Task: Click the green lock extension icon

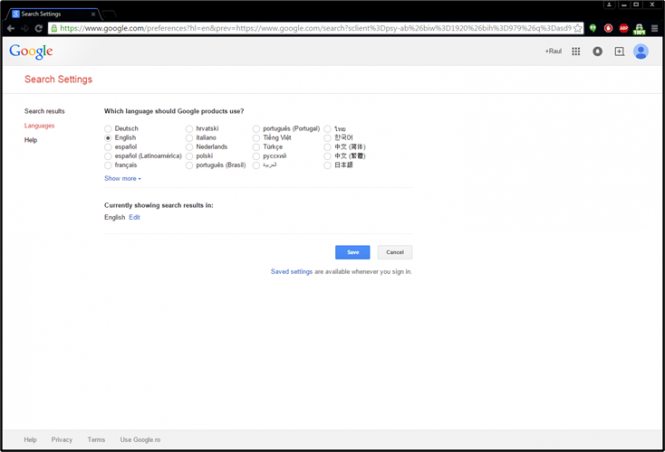Action: (x=639, y=29)
